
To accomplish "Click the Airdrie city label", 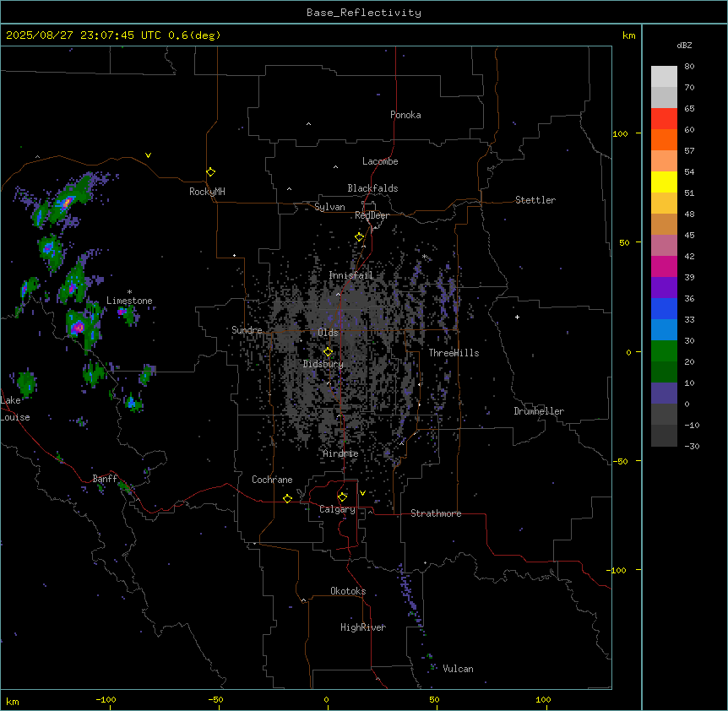I will pyautogui.click(x=341, y=453).
